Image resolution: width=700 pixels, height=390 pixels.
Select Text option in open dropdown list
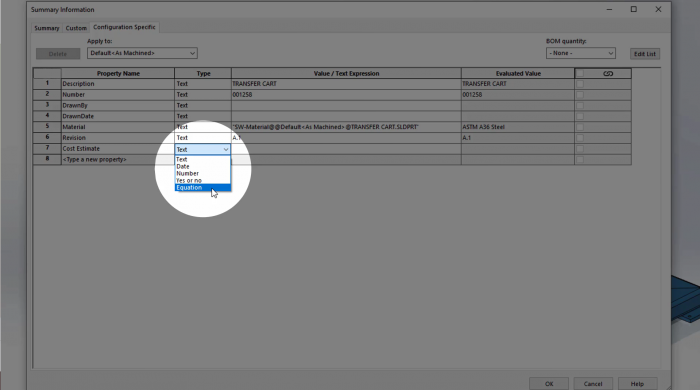click(x=203, y=159)
